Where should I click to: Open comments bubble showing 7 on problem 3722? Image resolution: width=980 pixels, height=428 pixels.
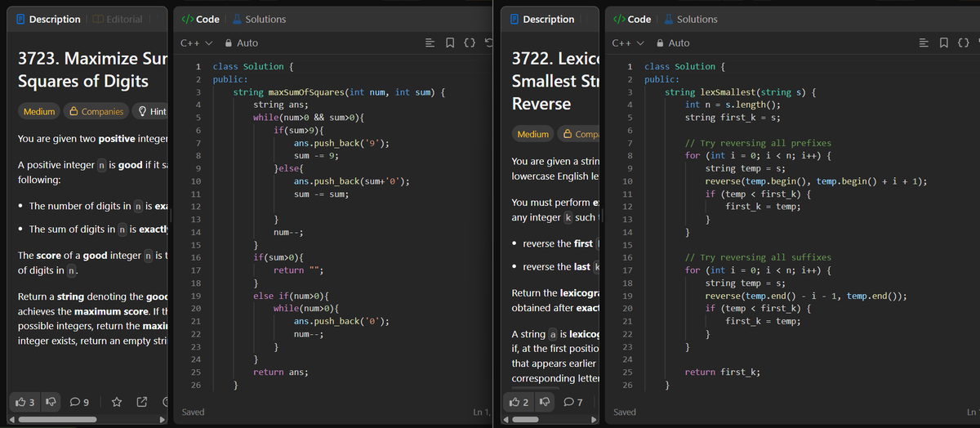573,402
